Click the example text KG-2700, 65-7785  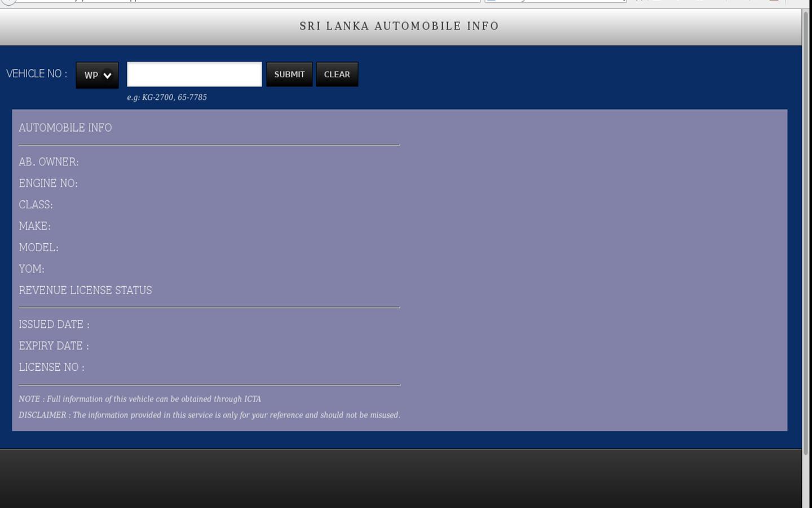(167, 98)
